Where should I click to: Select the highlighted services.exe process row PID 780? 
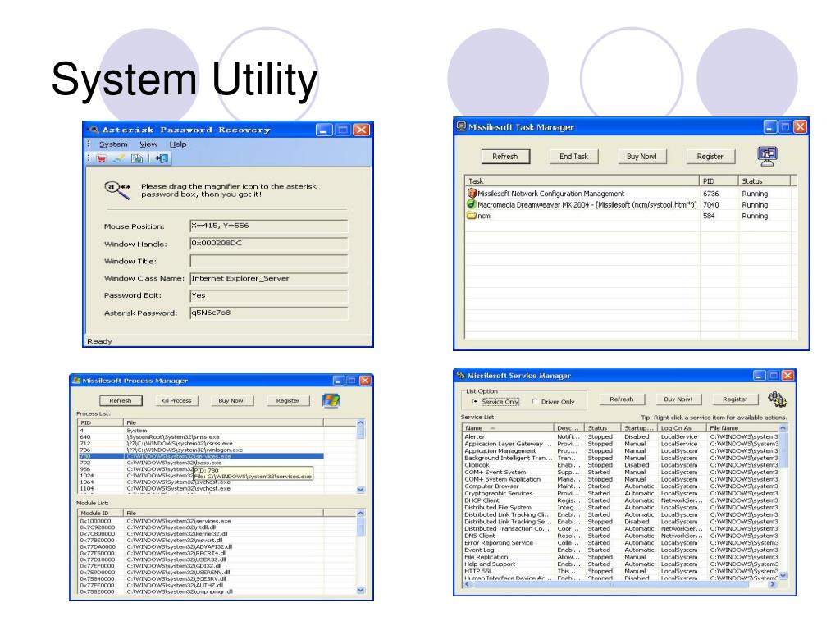pos(200,456)
